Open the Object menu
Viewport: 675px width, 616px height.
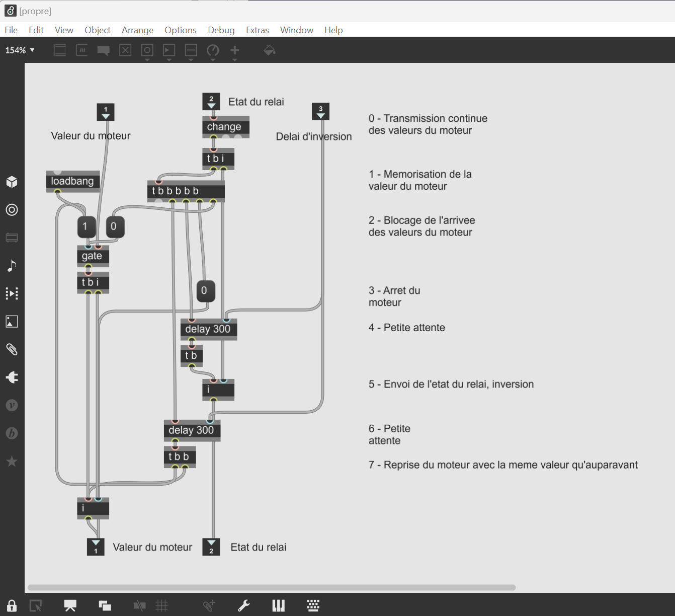click(x=98, y=30)
